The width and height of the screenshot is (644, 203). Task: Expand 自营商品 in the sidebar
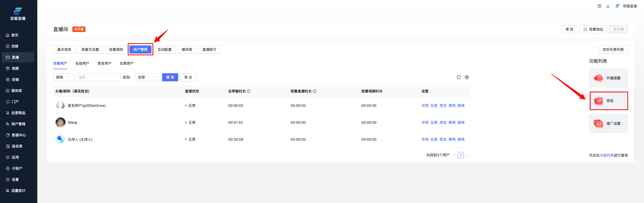click(18, 113)
